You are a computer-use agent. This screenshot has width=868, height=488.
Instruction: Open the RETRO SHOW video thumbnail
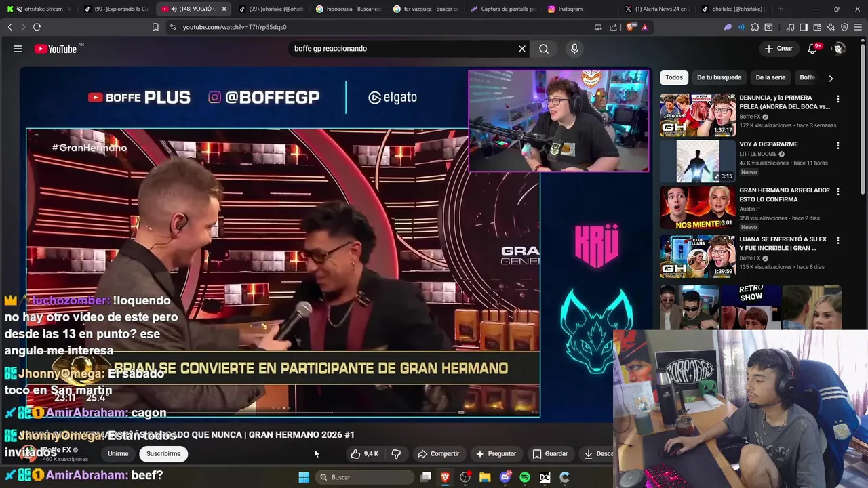(751, 306)
